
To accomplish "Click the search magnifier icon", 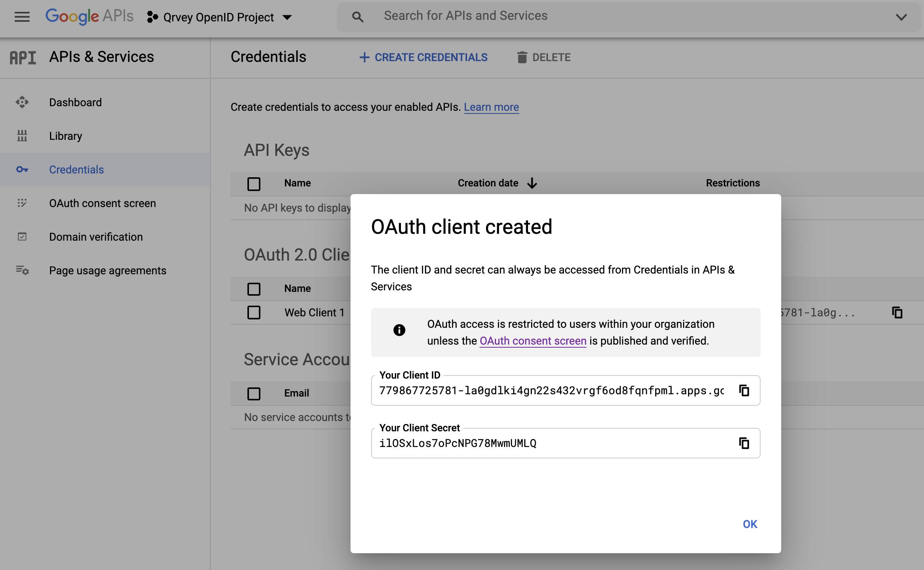I will [357, 17].
